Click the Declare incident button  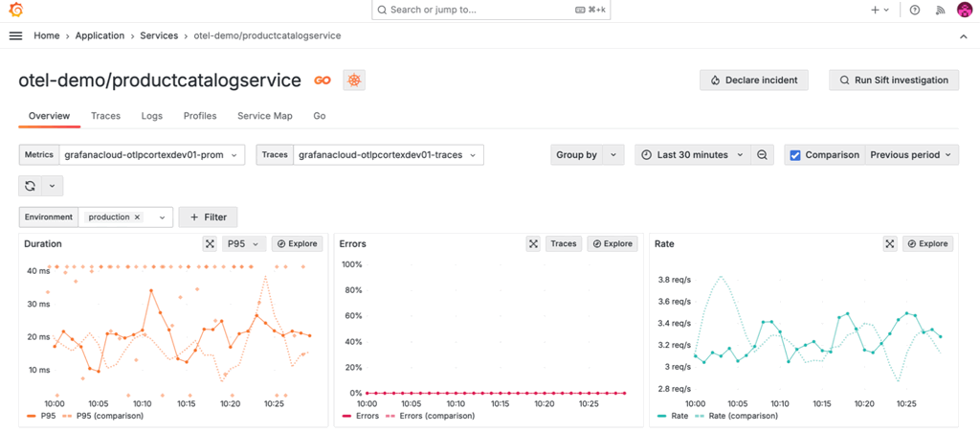(754, 80)
